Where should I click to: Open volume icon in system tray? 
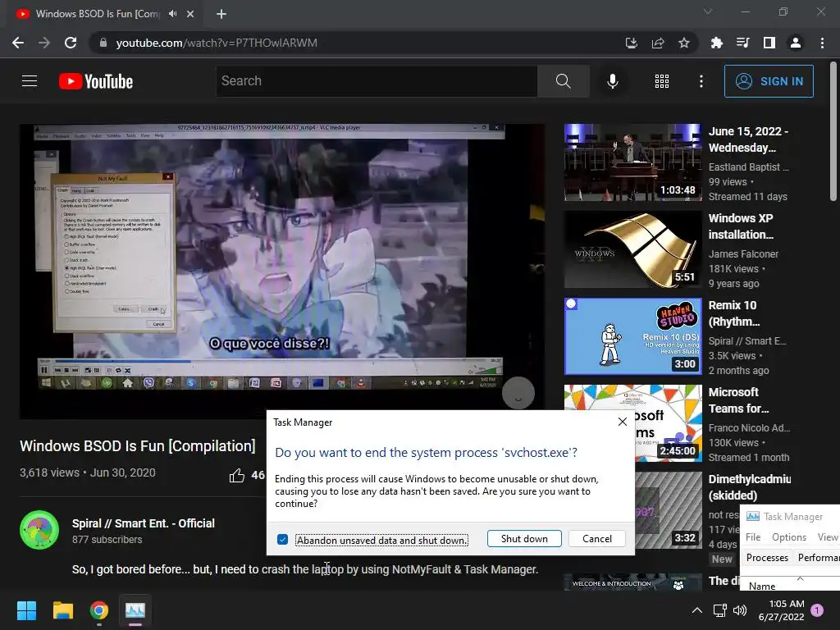pyautogui.click(x=739, y=610)
